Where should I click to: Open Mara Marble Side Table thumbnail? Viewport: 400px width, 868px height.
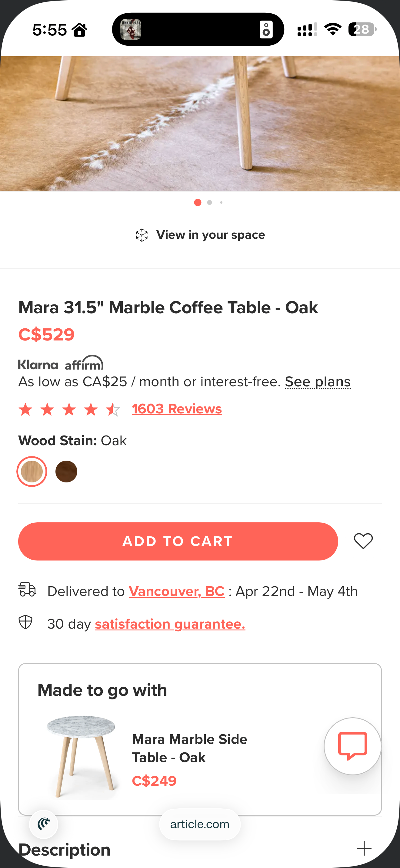pos(81,757)
